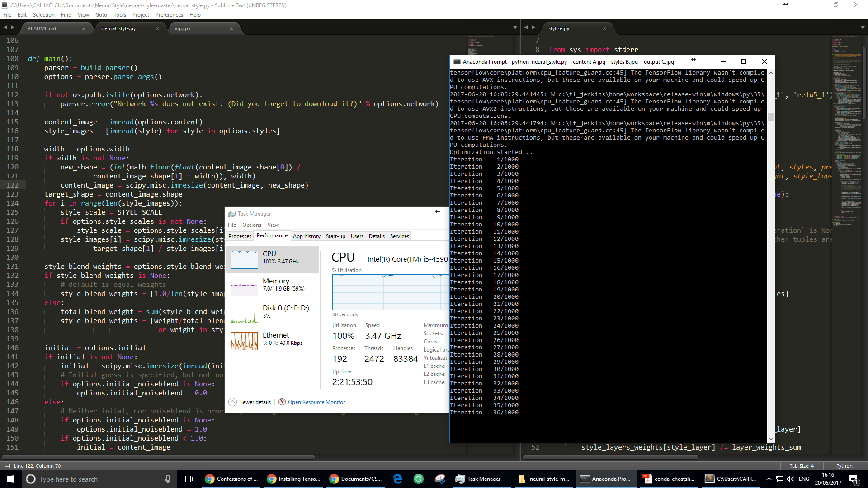Show hidden system tray icons
The image size is (868, 488).
pyautogui.click(x=769, y=479)
